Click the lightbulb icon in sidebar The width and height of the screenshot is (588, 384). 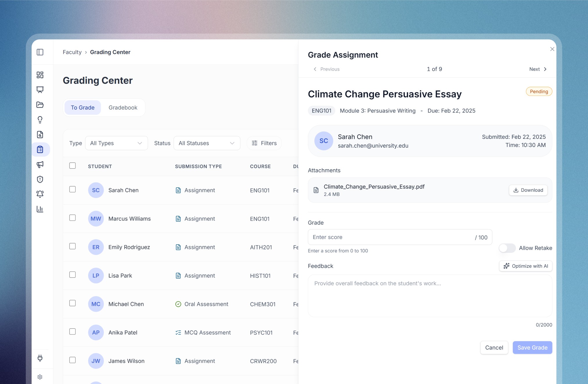(40, 120)
